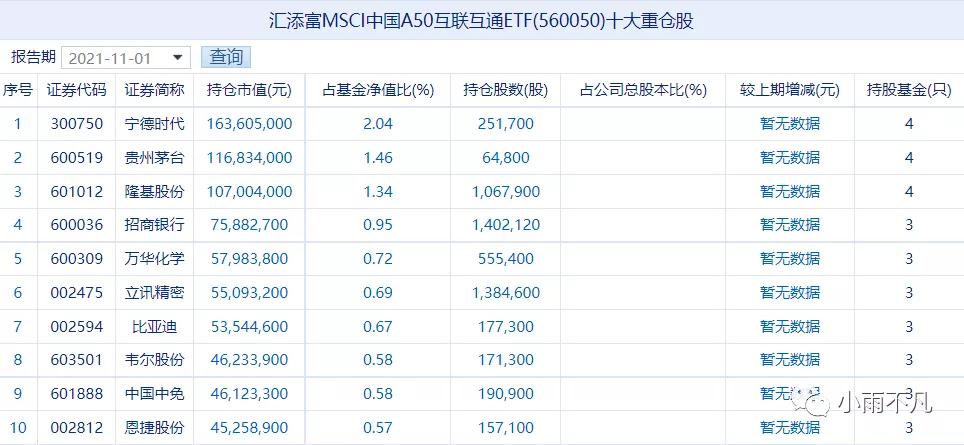This screenshot has width=964, height=445.
Task: Click market value 107,004,000
Action: tap(250, 192)
